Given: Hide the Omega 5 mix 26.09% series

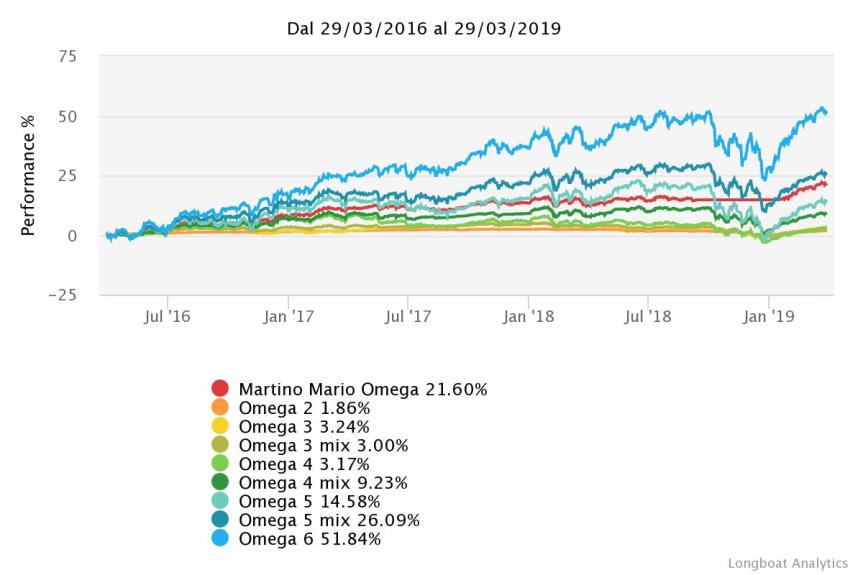Looking at the screenshot, I should click(x=329, y=520).
